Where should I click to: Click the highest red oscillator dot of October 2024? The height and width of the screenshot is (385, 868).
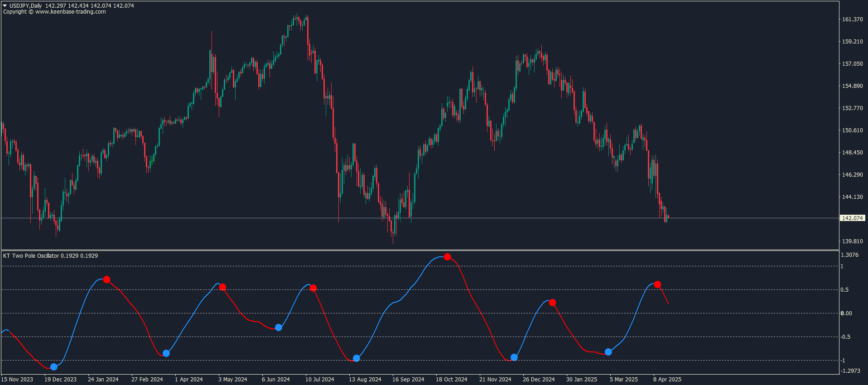pyautogui.click(x=448, y=257)
